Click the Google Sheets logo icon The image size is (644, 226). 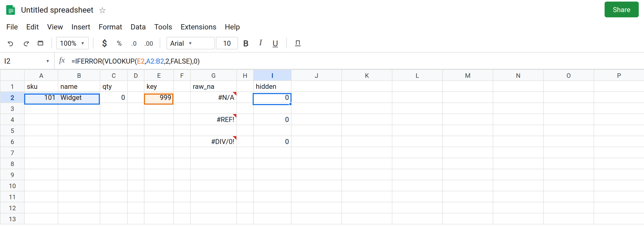[11, 10]
